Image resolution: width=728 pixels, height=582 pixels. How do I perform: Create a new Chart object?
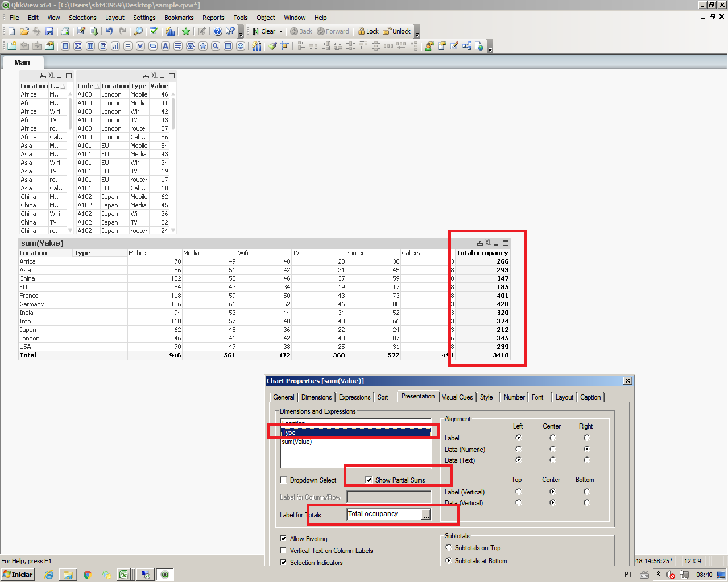(115, 46)
